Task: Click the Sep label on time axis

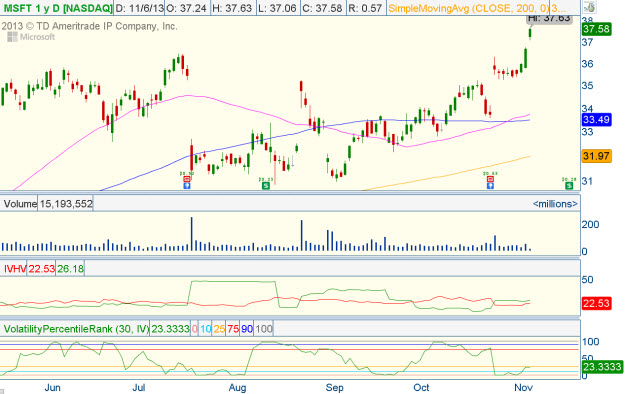Action: [x=334, y=387]
